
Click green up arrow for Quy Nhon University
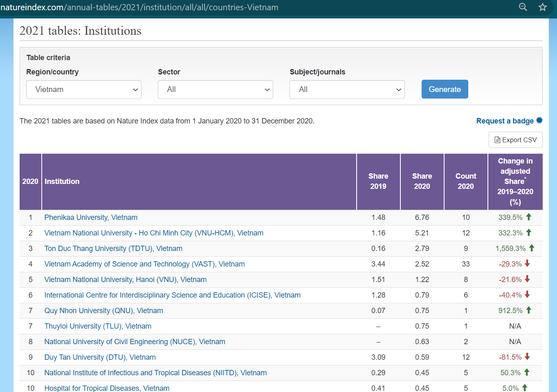[x=528, y=310]
